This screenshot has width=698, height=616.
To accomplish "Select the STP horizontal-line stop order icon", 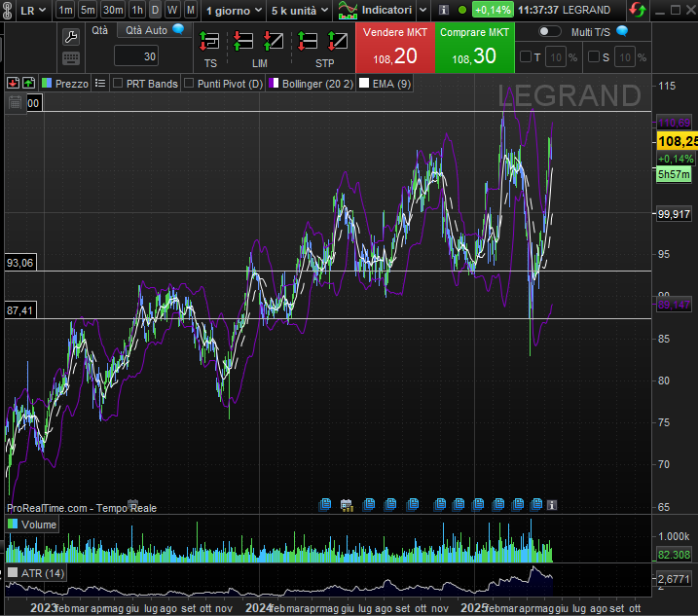I will [308, 41].
